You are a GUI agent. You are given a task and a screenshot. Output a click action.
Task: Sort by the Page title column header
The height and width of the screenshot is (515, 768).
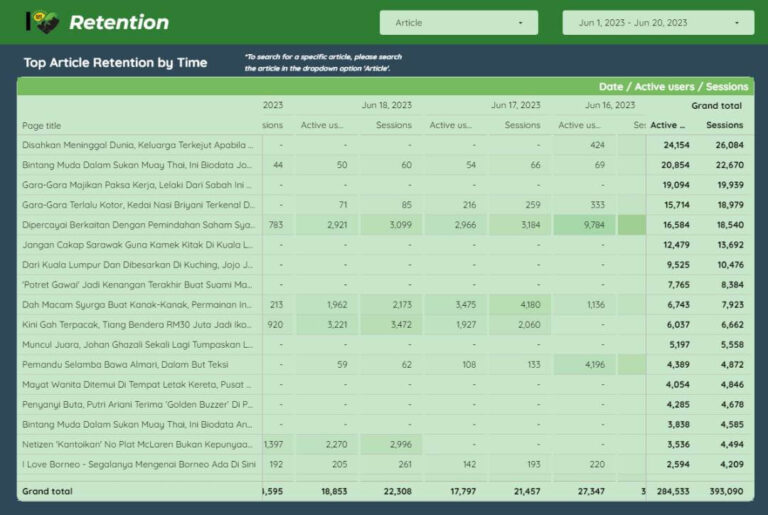[x=42, y=126]
